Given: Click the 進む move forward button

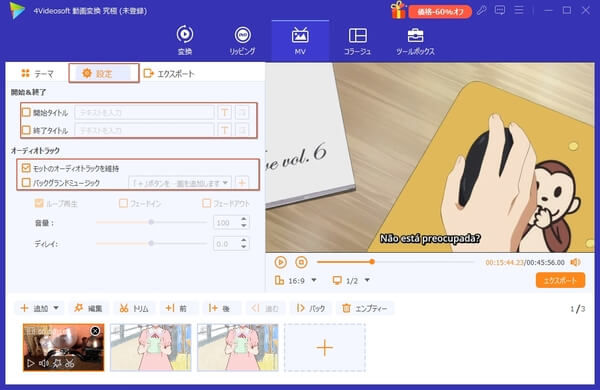Looking at the screenshot, I should point(265,308).
